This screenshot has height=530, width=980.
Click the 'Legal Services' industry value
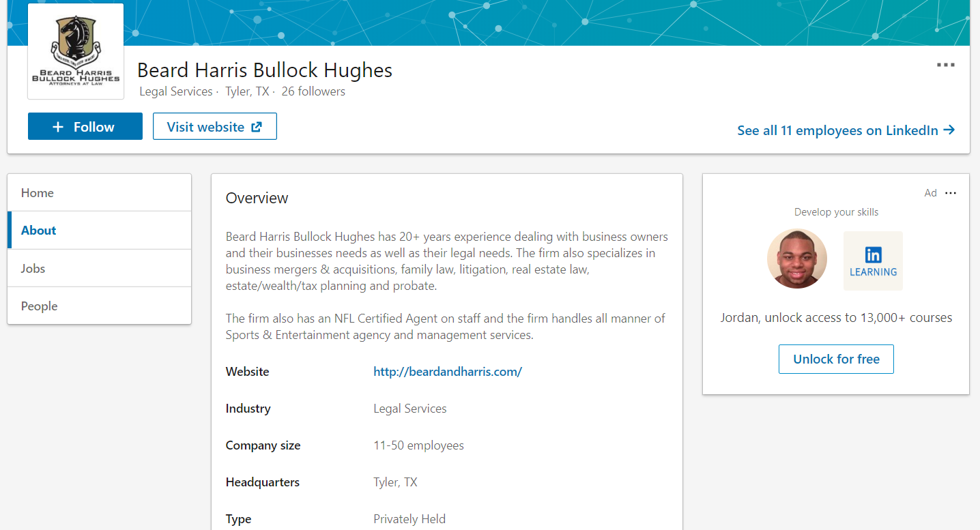(410, 409)
